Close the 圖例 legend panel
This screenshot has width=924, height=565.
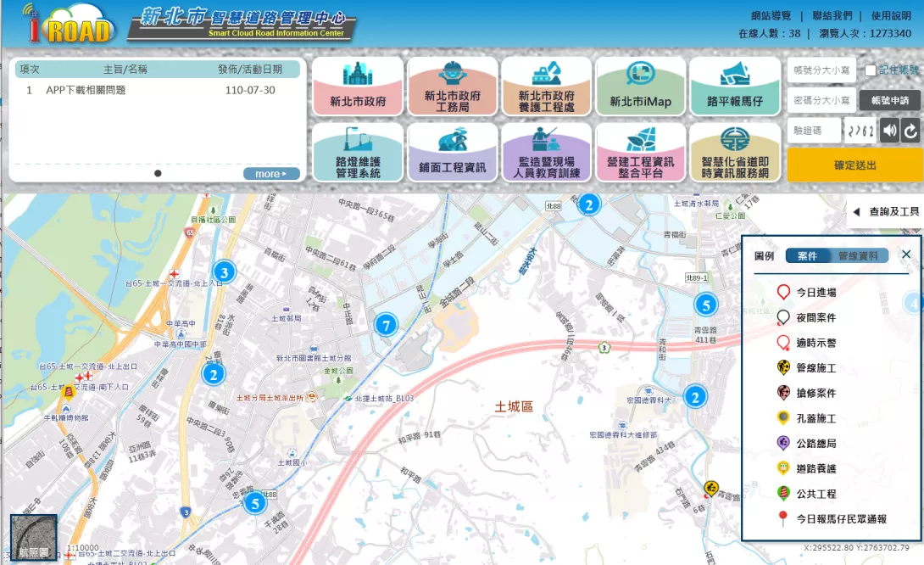point(906,255)
